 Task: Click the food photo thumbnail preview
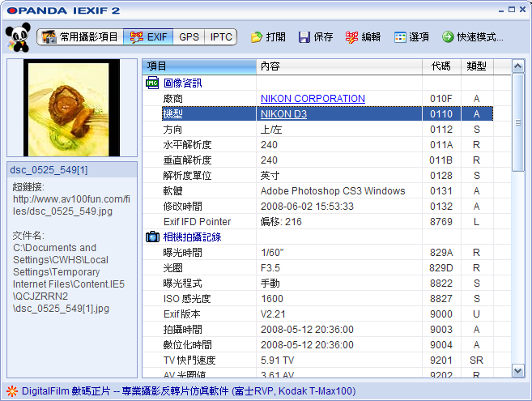(x=71, y=108)
